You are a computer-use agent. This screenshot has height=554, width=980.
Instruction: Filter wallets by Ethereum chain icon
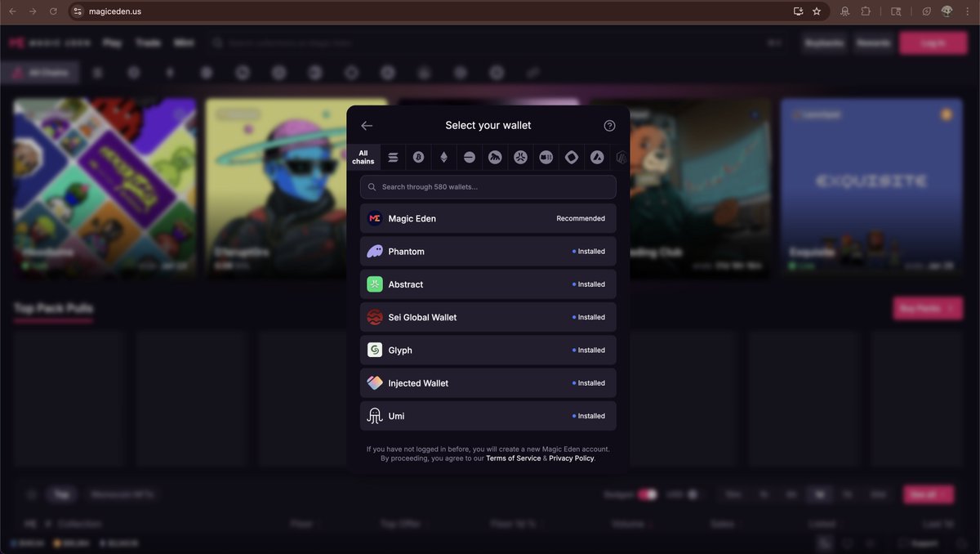click(x=444, y=157)
